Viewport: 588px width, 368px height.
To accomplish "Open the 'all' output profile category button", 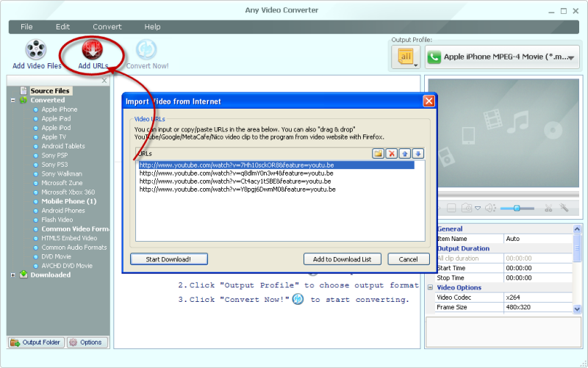I will pyautogui.click(x=406, y=57).
